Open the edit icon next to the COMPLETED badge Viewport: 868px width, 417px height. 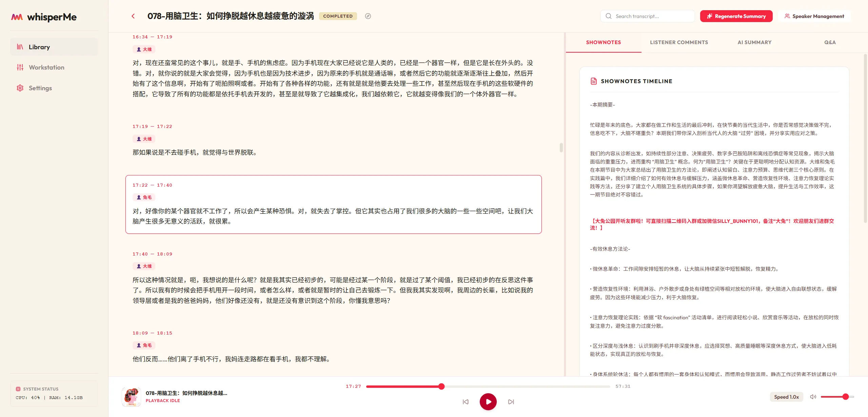pyautogui.click(x=368, y=16)
